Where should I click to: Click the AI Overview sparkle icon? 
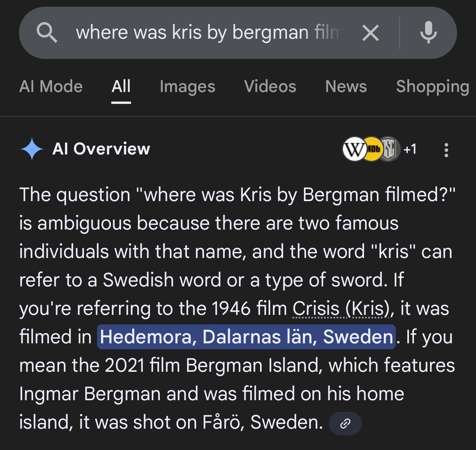coord(32,149)
